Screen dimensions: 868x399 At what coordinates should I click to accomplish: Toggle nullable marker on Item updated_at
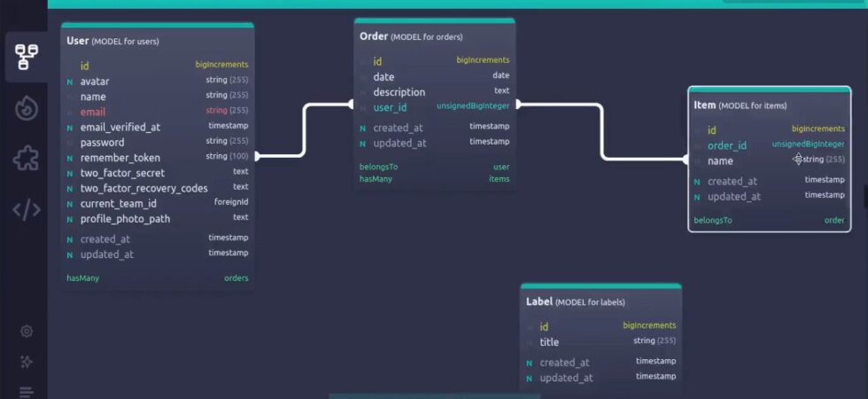697,197
